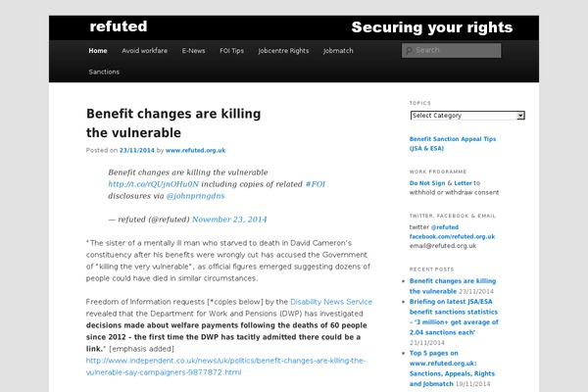Open Benefit Sanction Appeal Tips link
588x392 pixels.
coord(453,139)
